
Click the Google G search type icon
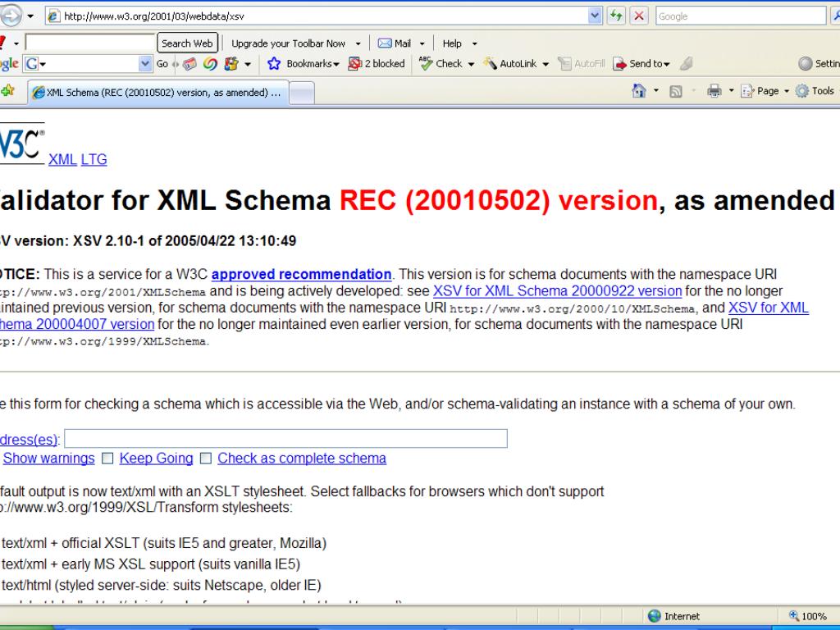[x=32, y=64]
